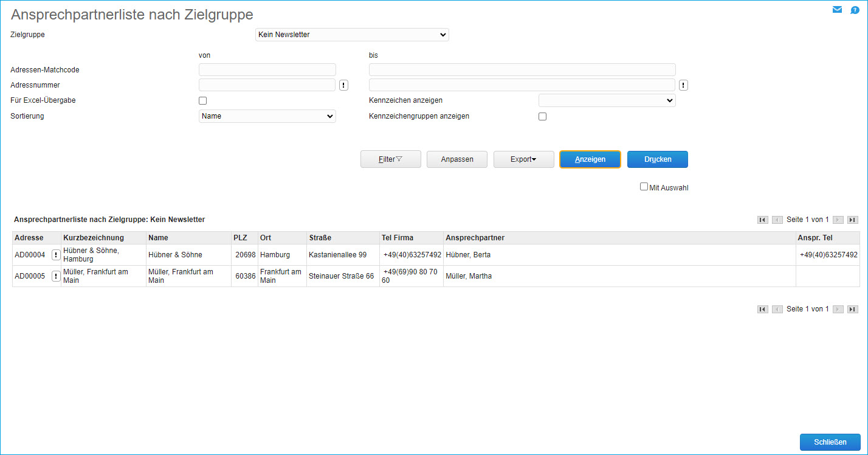Jump to last page using bottom pagination control
The width and height of the screenshot is (868, 455).
pos(852,309)
